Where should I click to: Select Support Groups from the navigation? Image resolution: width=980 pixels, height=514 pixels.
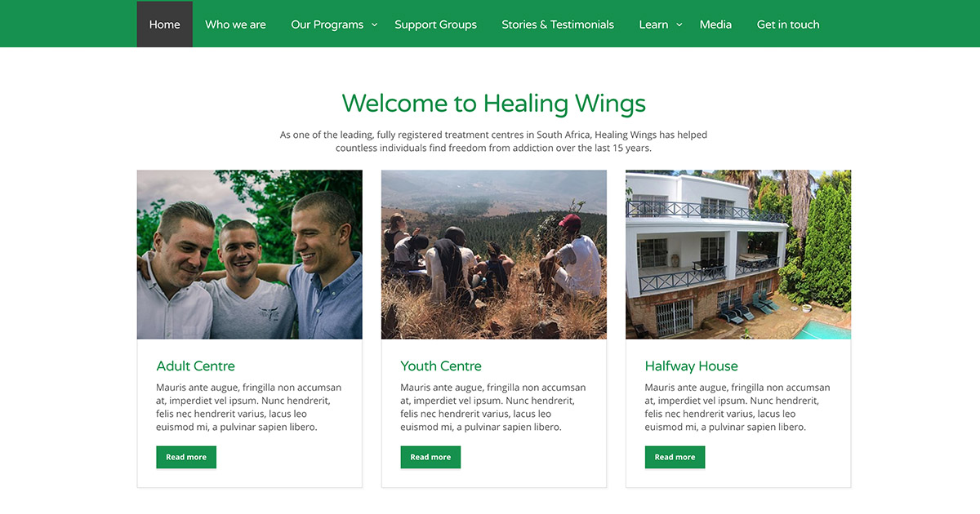pos(435,24)
